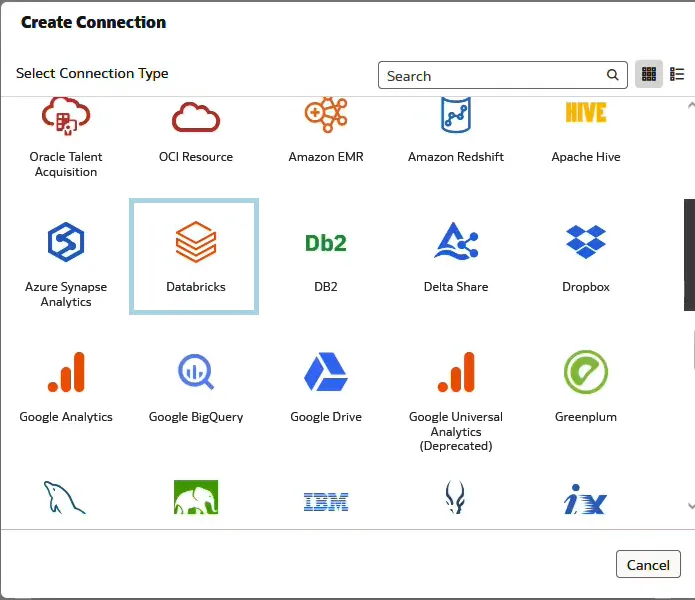Switch to list view
This screenshot has width=695, height=600.
[x=677, y=74]
